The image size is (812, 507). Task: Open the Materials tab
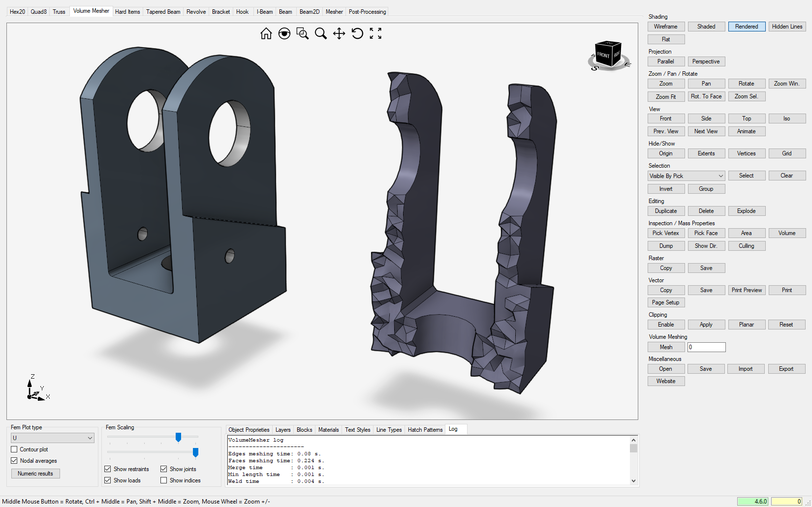coord(328,430)
